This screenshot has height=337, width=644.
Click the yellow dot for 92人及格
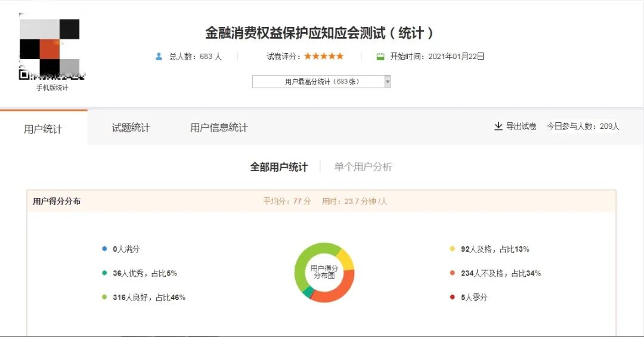pyautogui.click(x=452, y=249)
